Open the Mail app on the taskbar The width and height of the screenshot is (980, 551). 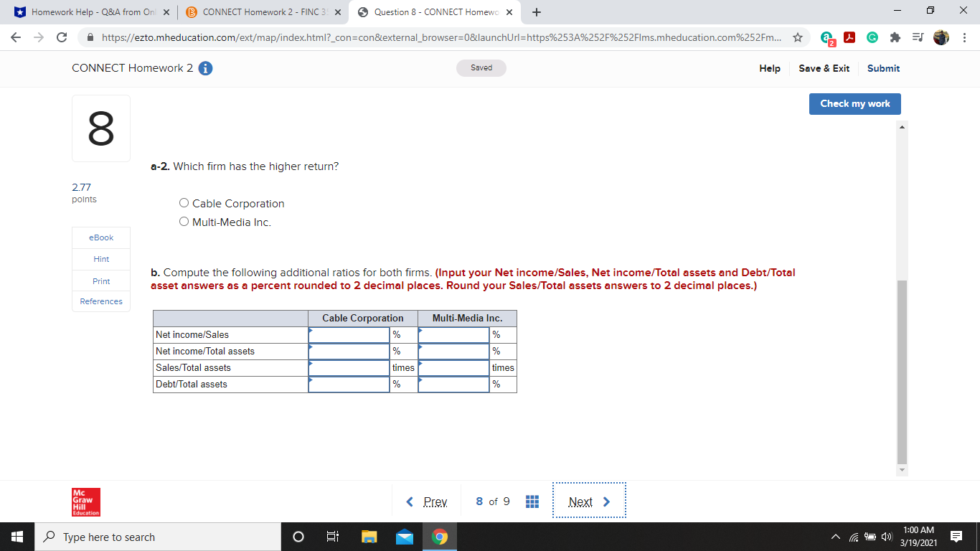(x=405, y=537)
